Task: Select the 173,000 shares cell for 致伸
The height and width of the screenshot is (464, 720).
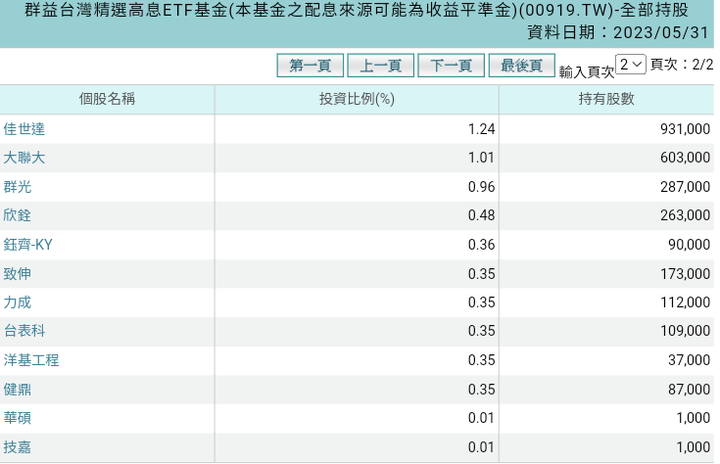Action: (606, 274)
